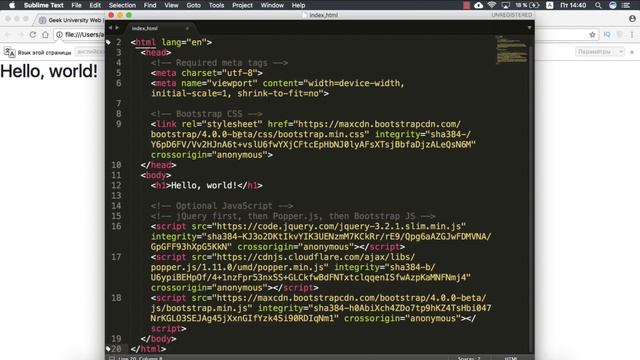Close the index.html tab
The image size is (640, 360).
coord(187,28)
